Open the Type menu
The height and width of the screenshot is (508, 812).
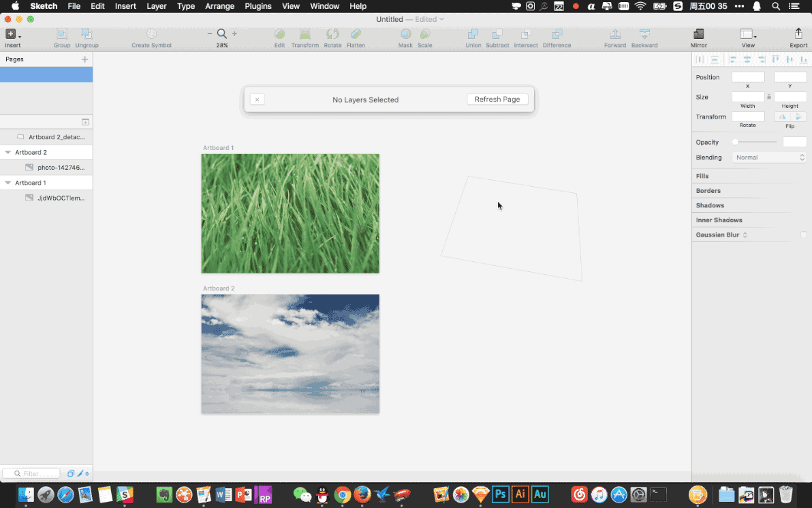[186, 6]
